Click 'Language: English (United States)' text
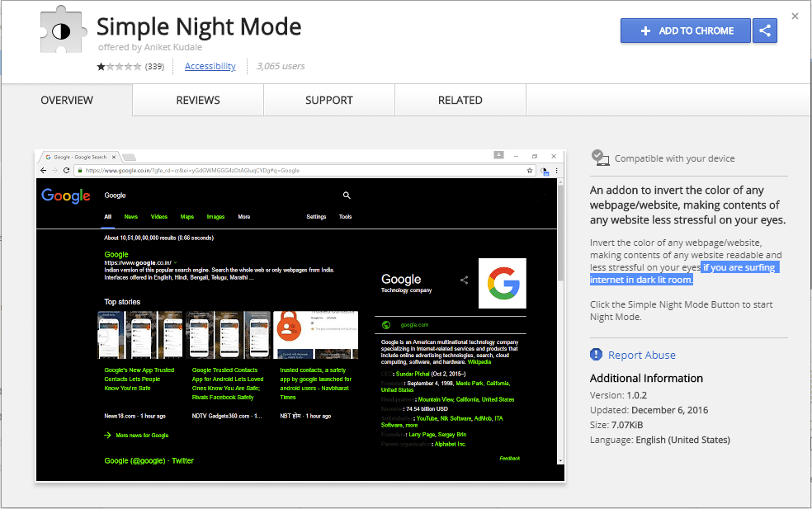The width and height of the screenshot is (812, 509). point(660,440)
